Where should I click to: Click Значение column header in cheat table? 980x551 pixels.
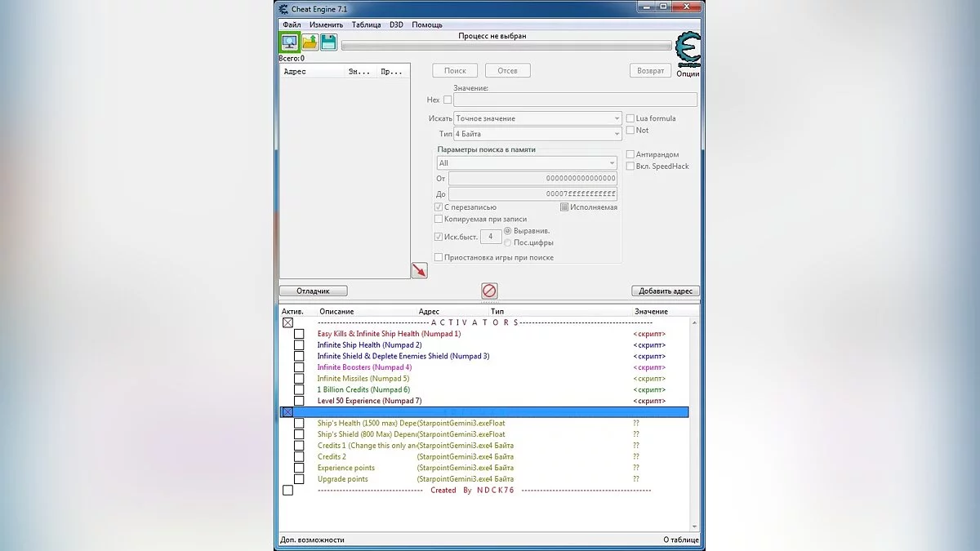click(x=651, y=311)
